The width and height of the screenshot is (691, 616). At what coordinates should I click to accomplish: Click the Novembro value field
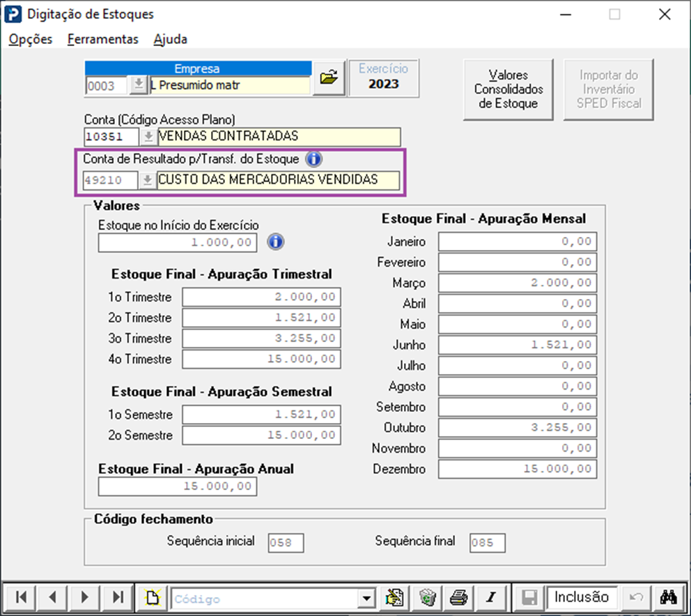(x=518, y=449)
